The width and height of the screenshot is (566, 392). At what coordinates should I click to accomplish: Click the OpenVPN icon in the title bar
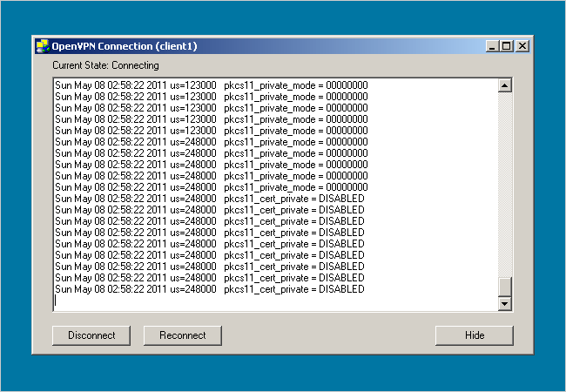[43, 46]
